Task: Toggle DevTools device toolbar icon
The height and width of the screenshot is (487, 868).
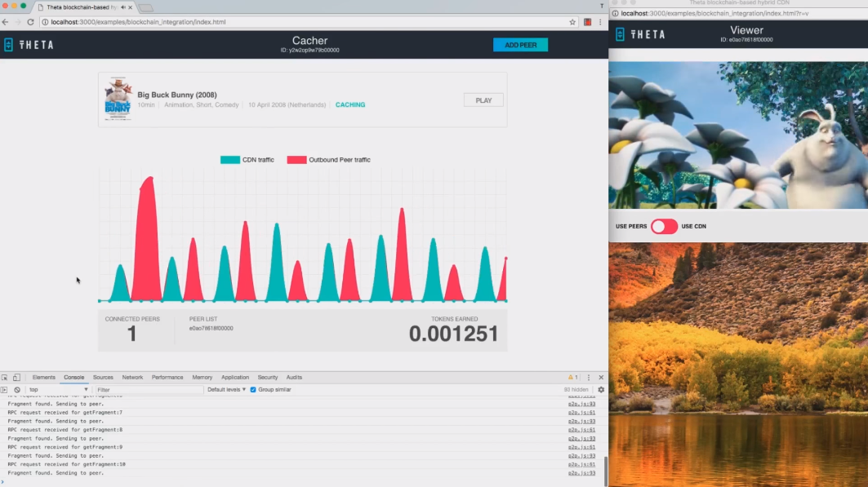Action: (16, 378)
